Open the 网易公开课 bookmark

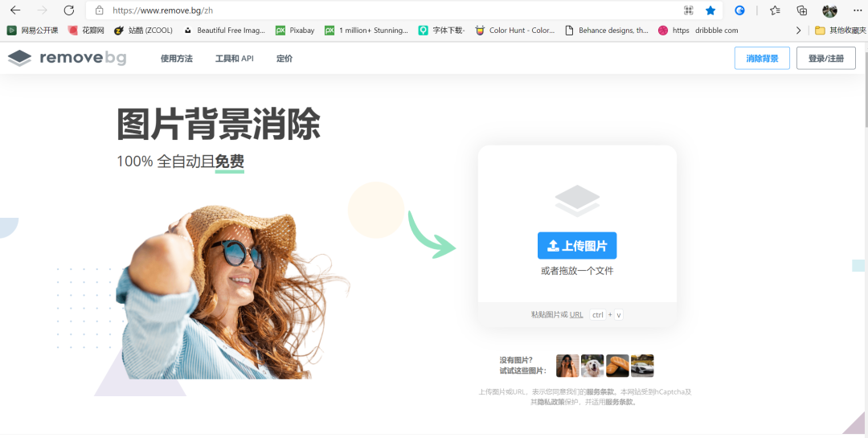click(x=33, y=31)
